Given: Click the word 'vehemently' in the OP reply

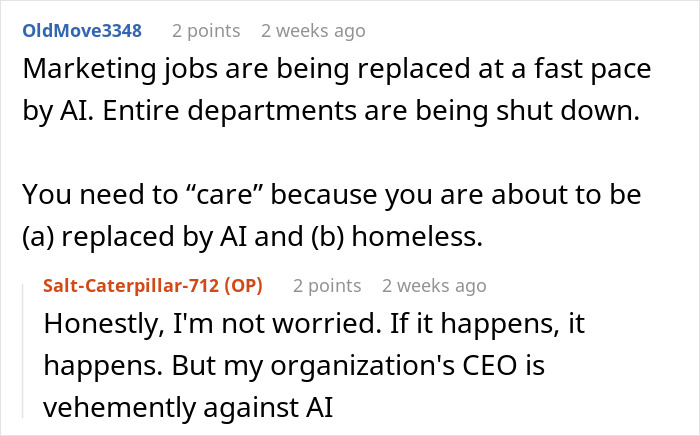Looking at the screenshot, I should (x=118, y=407).
